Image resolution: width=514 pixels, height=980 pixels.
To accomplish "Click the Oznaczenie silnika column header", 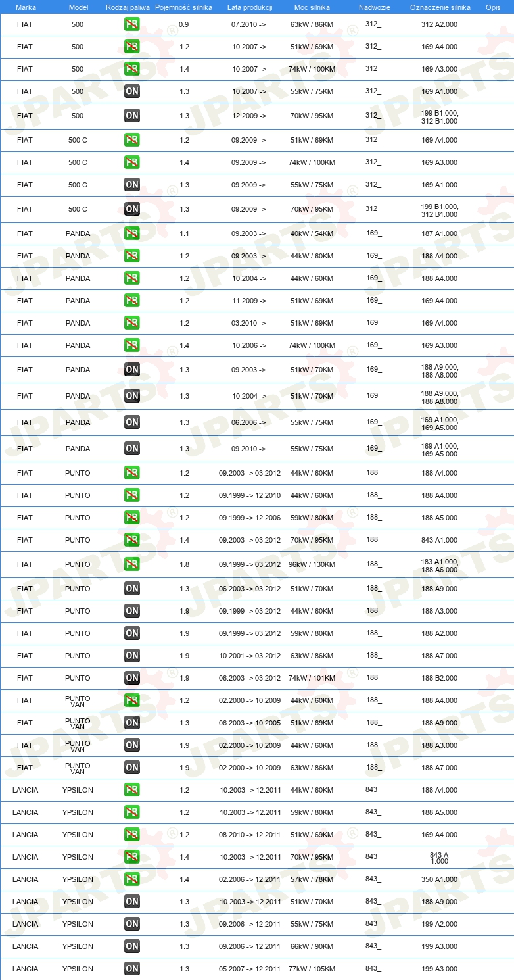I will pyautogui.click(x=440, y=7).
